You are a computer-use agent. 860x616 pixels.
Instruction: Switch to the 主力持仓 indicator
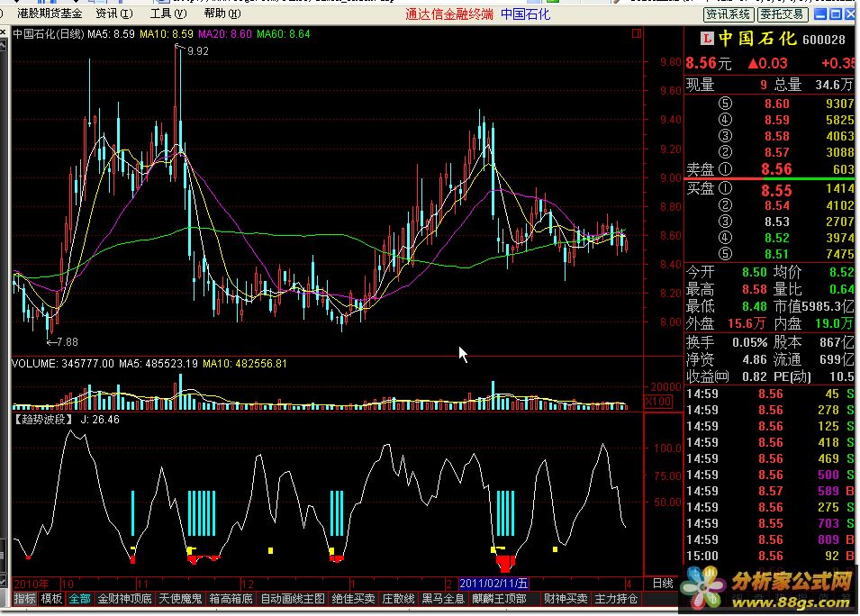click(x=617, y=599)
